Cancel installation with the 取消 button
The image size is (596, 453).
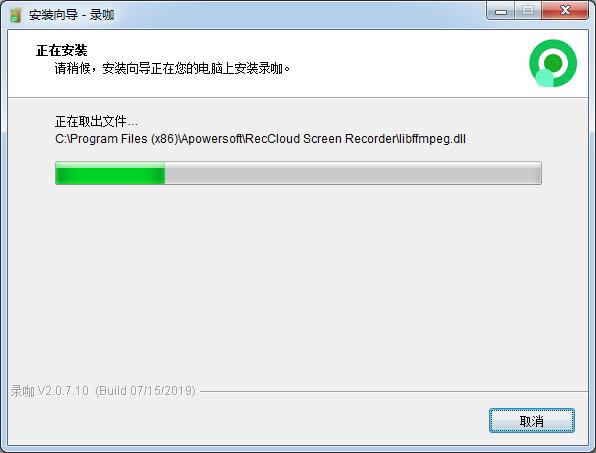(x=532, y=421)
